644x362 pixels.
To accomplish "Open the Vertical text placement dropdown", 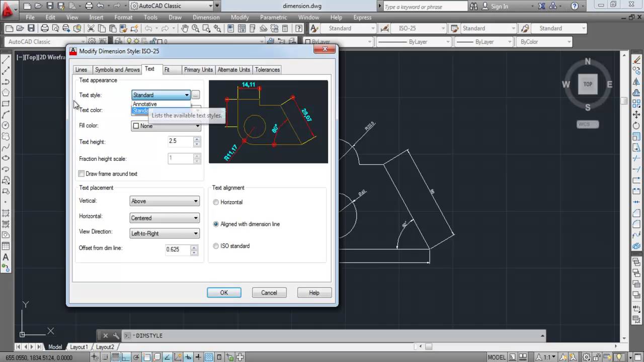I will tap(165, 201).
